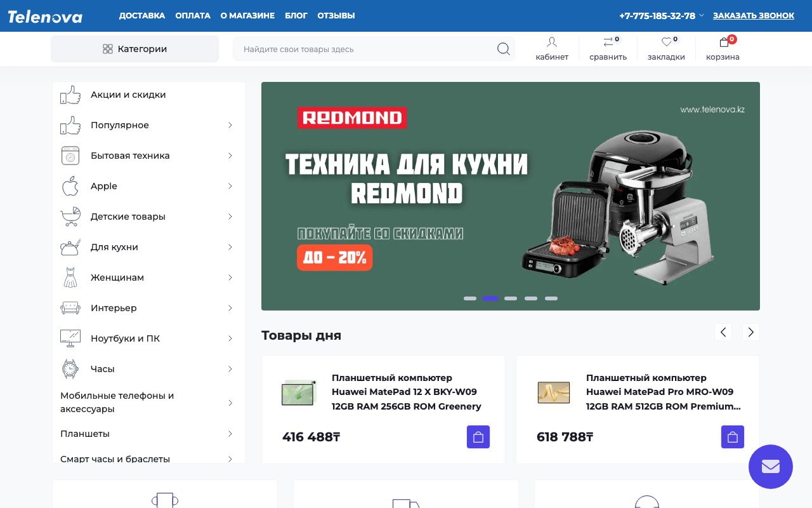Open the ОПЛАТА menu item
This screenshot has height=508, width=812.
point(193,16)
